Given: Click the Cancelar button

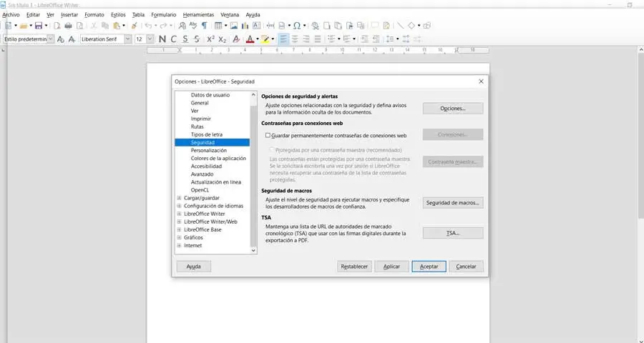Looking at the screenshot, I should point(466,267).
